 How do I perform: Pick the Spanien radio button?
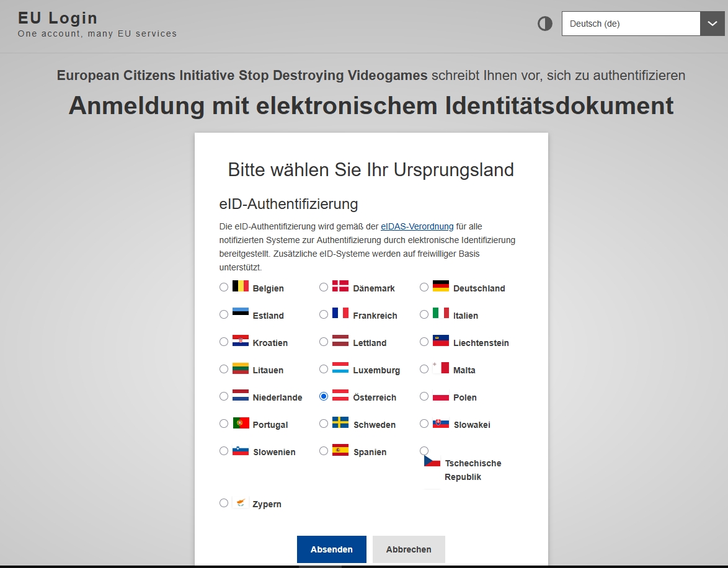[x=324, y=451]
